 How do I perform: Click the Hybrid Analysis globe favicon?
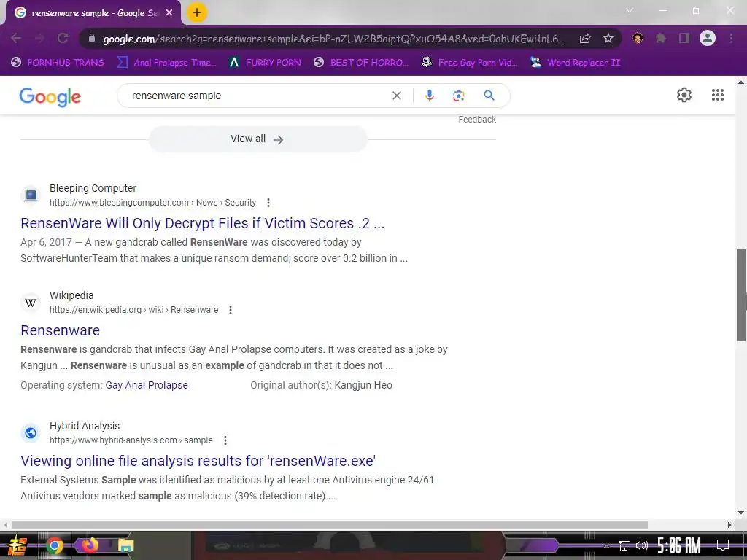[31, 433]
